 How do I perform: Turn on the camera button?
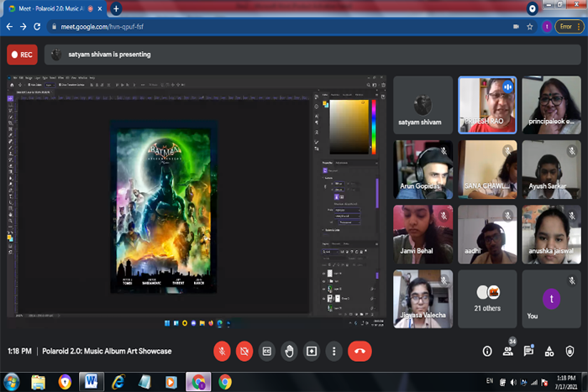244,351
